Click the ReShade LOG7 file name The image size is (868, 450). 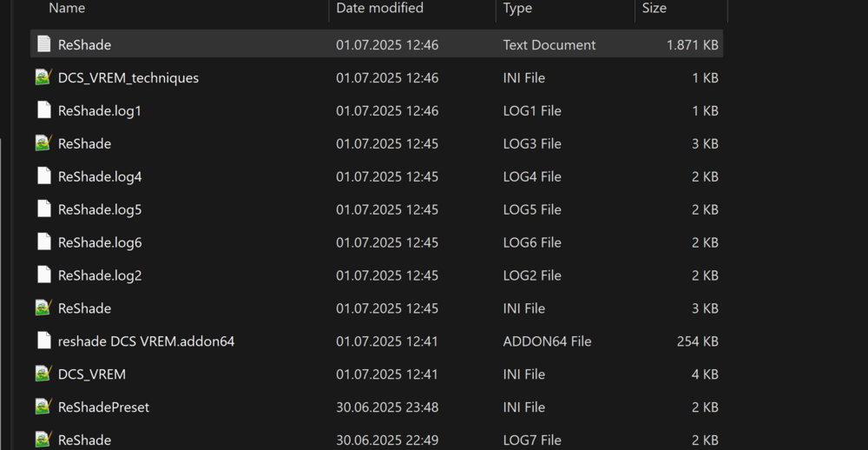tap(84, 440)
